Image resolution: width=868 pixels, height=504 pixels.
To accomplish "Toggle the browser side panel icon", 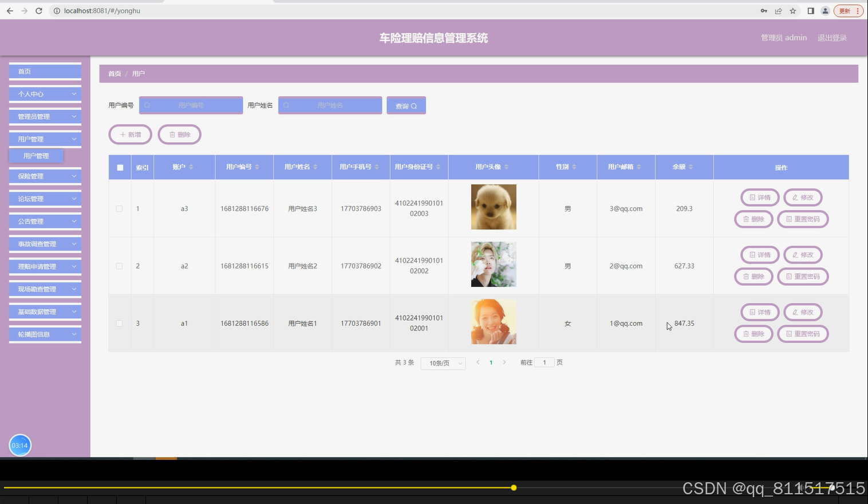I will [811, 11].
